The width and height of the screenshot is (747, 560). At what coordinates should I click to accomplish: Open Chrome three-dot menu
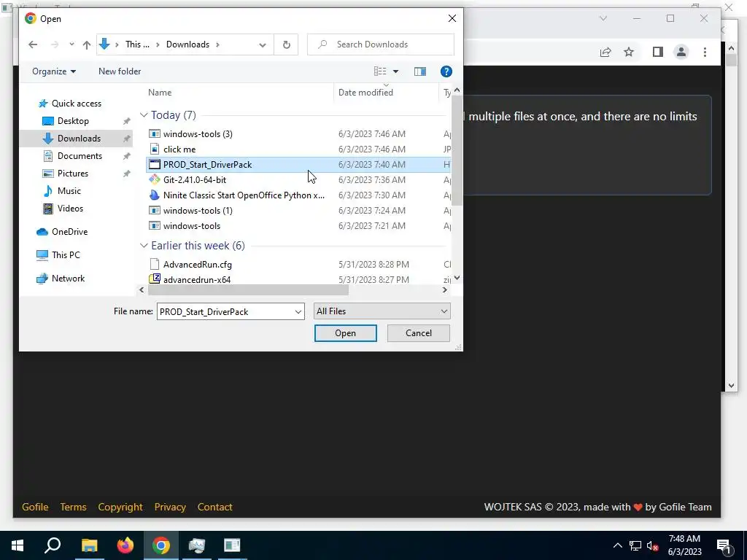tap(705, 52)
